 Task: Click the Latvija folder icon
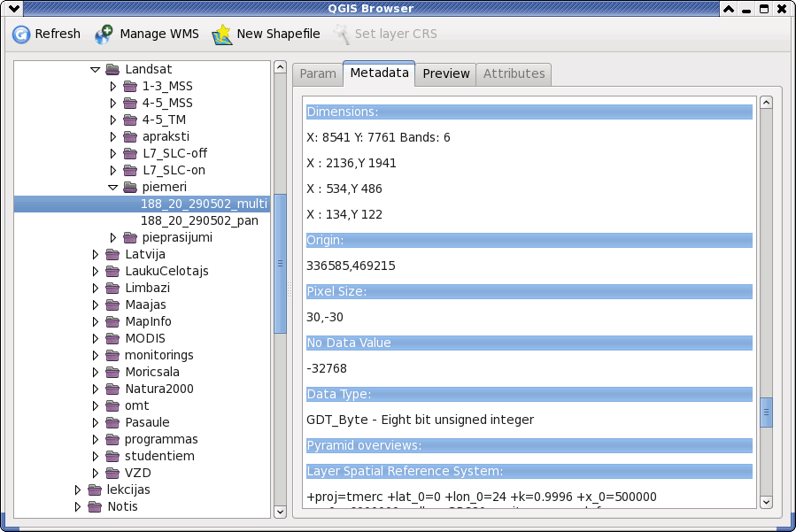[x=112, y=254]
